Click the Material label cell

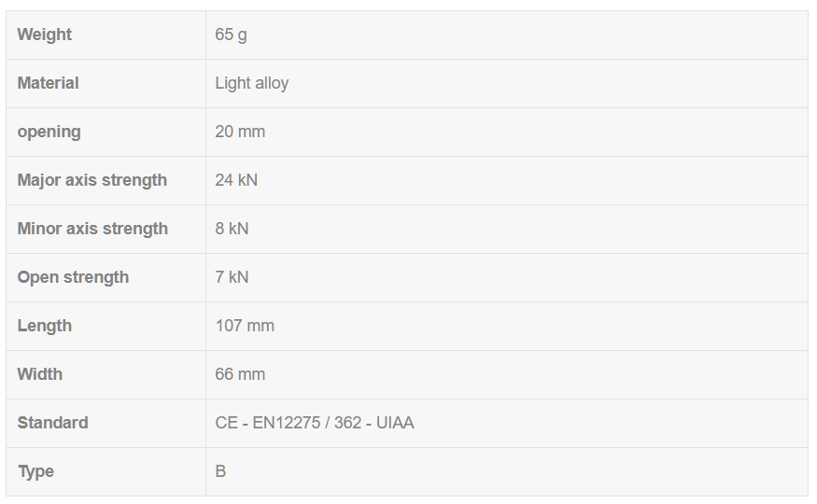pyautogui.click(x=49, y=83)
